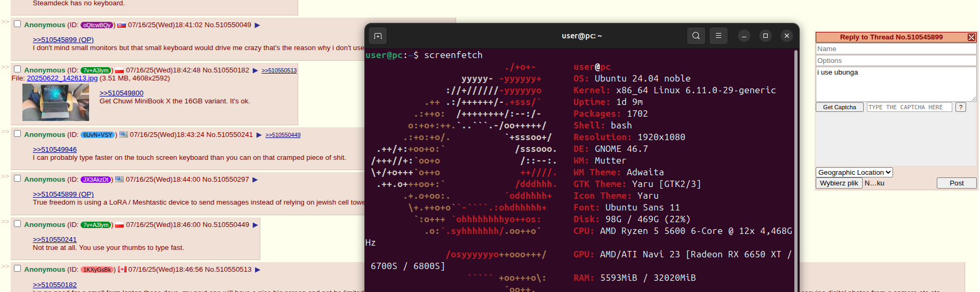Image resolution: width=980 pixels, height=292 pixels.
Task: Click the Wybierz plik file chooser button
Action: (x=839, y=183)
